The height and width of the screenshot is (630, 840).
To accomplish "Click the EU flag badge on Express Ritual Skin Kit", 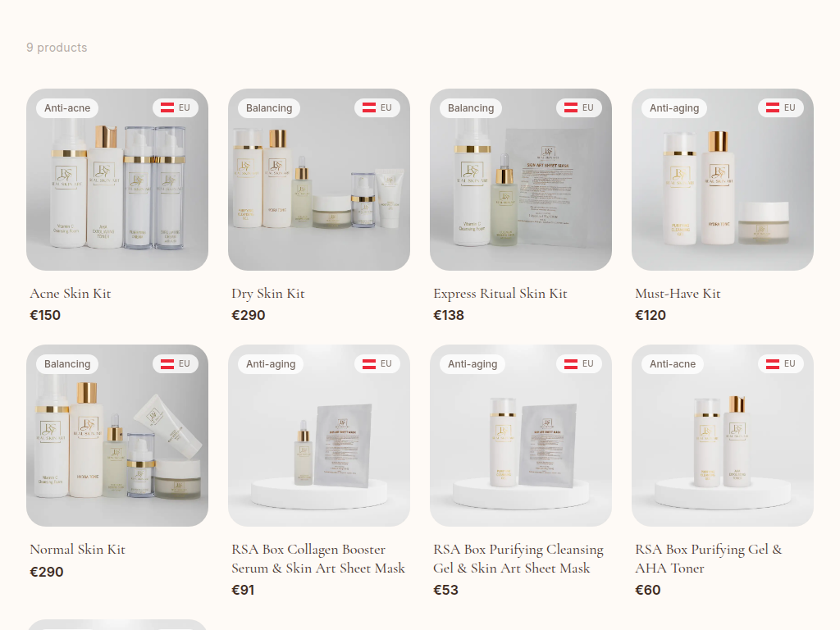I will (579, 107).
